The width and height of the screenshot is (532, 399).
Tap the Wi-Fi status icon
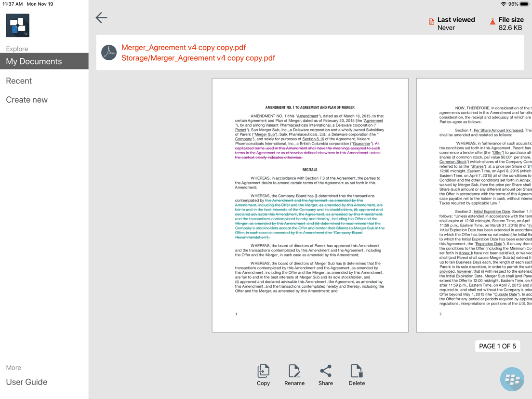click(x=504, y=4)
